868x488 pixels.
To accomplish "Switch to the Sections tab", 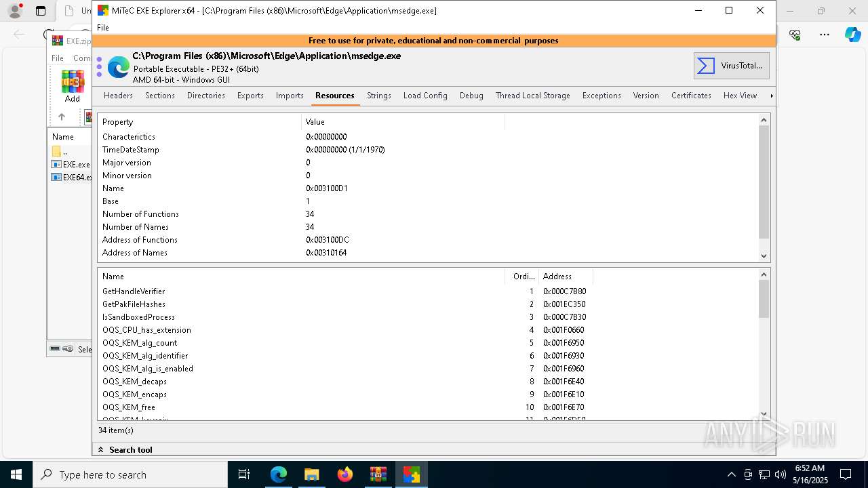I will click(160, 96).
